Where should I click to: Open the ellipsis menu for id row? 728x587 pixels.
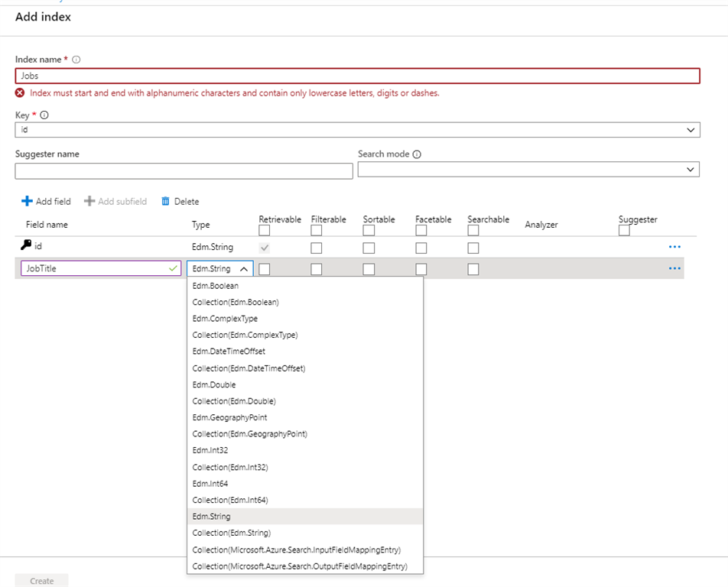(674, 248)
